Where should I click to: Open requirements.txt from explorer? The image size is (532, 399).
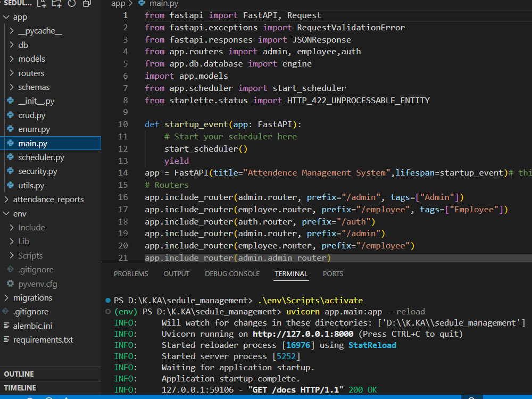[x=43, y=339]
